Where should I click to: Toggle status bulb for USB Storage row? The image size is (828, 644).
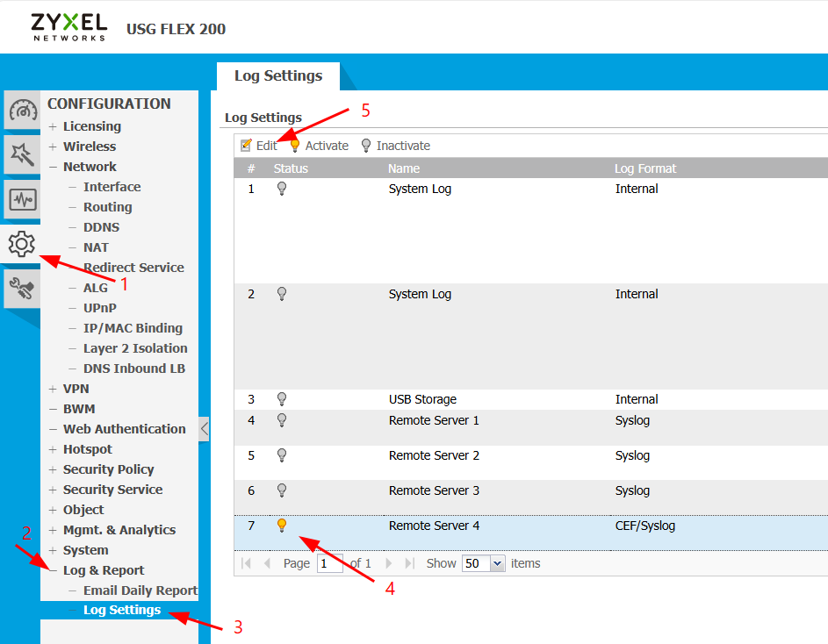tap(282, 399)
